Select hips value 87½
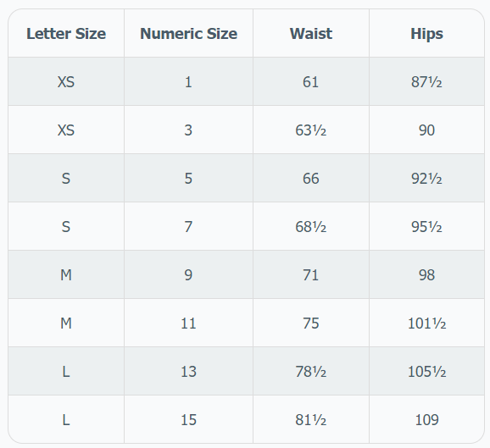Viewport: 490px width, 448px height. pyautogui.click(x=426, y=82)
